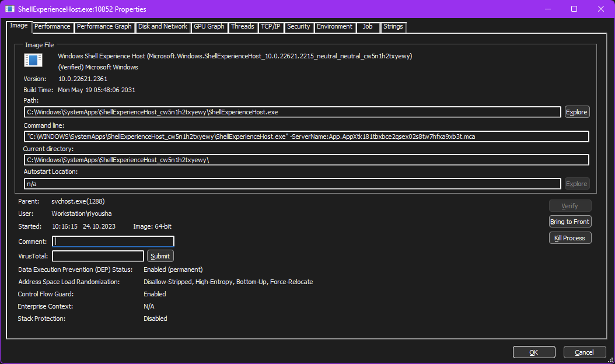Confirm with the OK button
The width and height of the screenshot is (615, 364).
534,352
